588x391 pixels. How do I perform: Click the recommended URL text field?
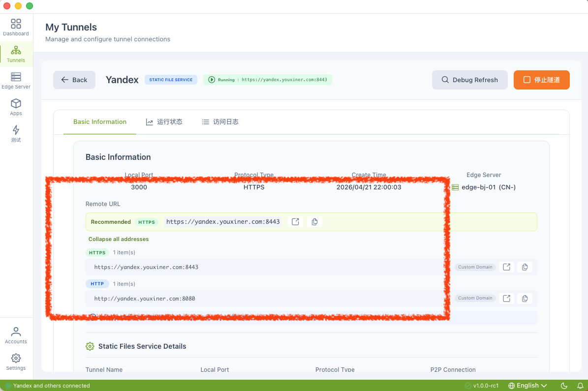pos(223,221)
